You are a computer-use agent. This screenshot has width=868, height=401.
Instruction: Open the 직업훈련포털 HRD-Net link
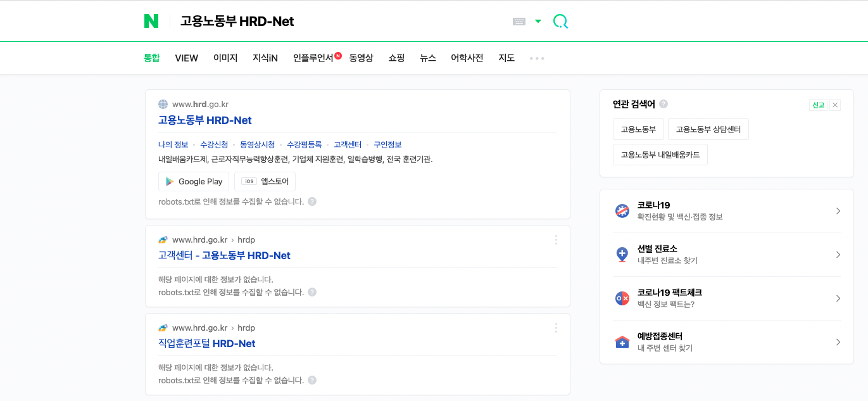207,343
